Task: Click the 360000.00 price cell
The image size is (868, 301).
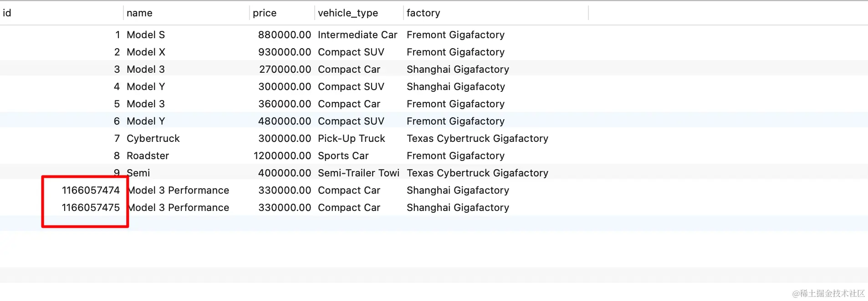Action: point(285,104)
